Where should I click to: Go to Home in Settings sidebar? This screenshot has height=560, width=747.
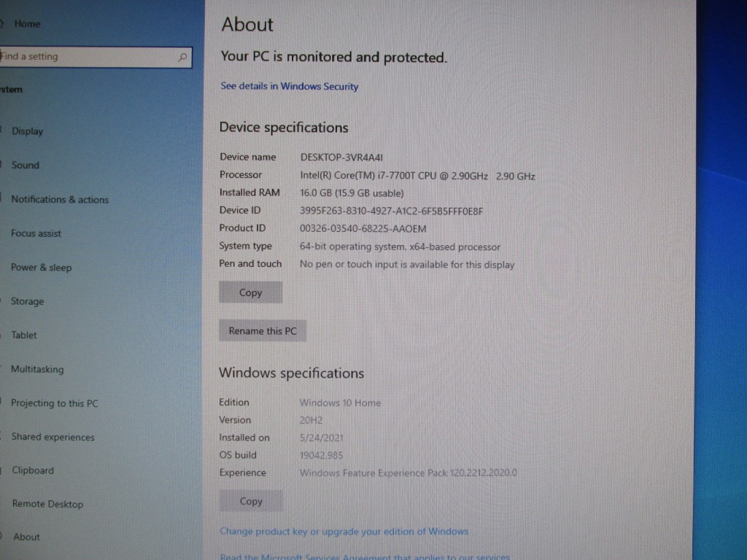(27, 24)
